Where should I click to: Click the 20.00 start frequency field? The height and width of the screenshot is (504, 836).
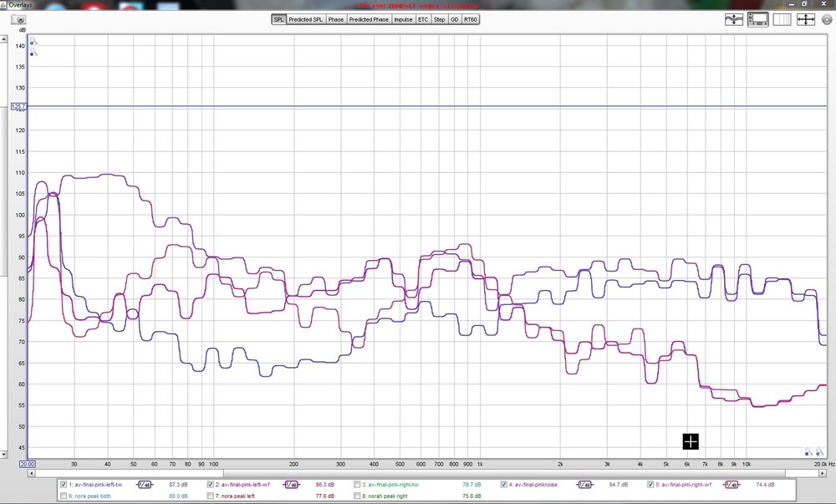click(28, 464)
